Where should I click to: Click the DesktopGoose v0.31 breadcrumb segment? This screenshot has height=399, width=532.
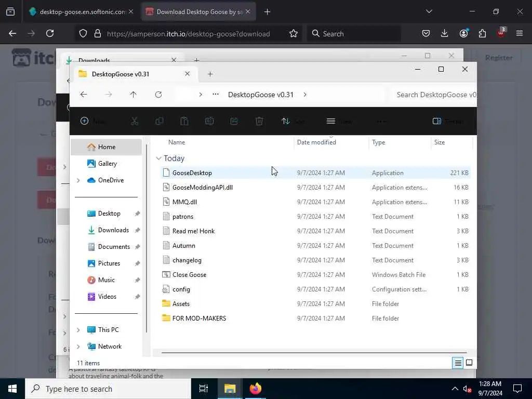tap(261, 95)
